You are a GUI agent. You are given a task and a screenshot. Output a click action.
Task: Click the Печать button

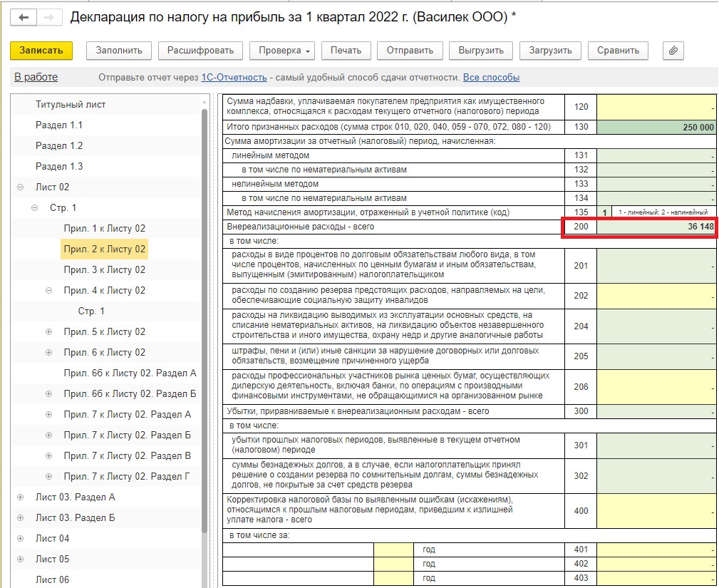click(x=346, y=51)
